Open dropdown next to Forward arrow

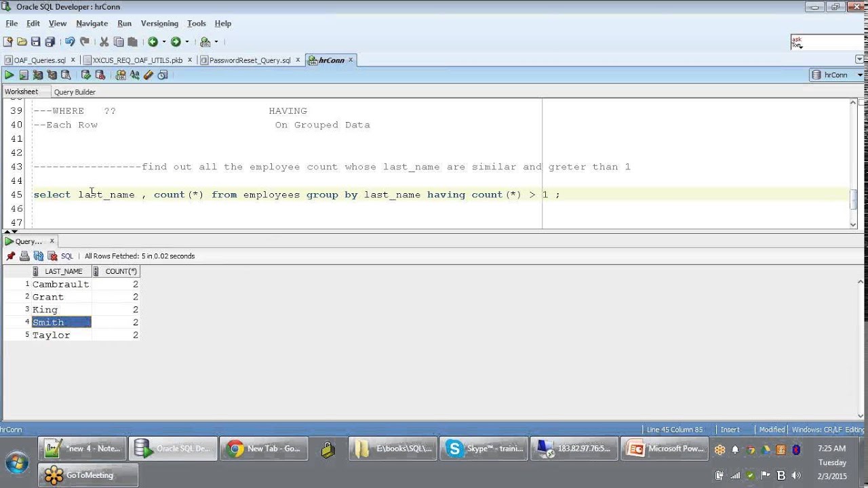(x=186, y=42)
